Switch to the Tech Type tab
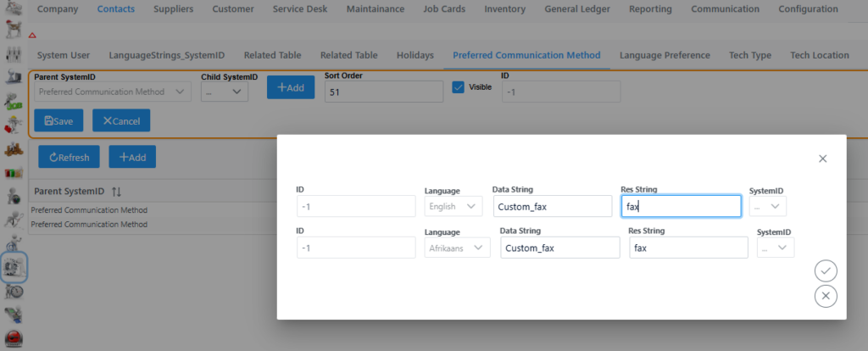This screenshot has height=351, width=868. point(749,55)
